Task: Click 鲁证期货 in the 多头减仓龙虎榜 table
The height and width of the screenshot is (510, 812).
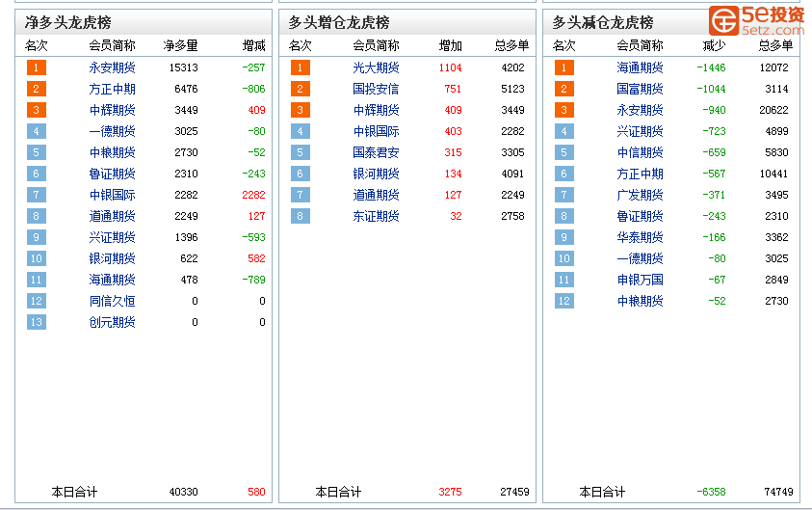Action: 641,217
